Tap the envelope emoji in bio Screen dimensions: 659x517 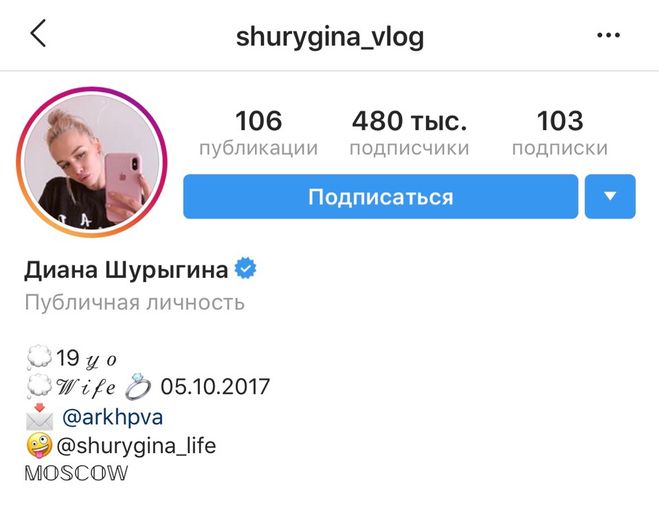point(40,417)
